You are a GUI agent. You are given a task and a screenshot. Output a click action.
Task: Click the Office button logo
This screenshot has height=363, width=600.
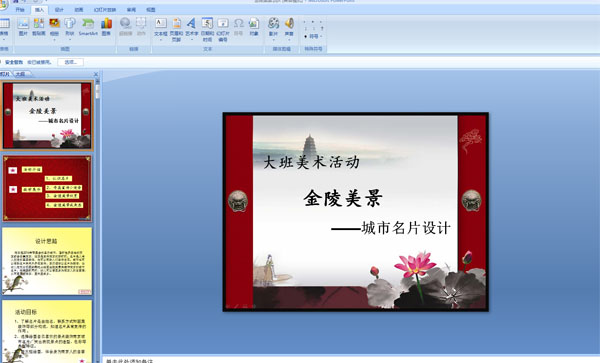pos(3,5)
